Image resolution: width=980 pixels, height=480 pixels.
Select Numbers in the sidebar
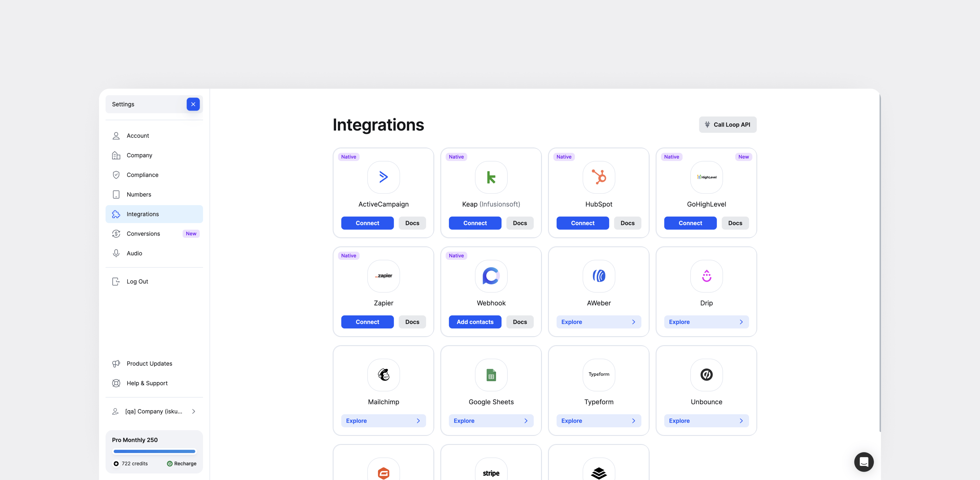point(154,195)
